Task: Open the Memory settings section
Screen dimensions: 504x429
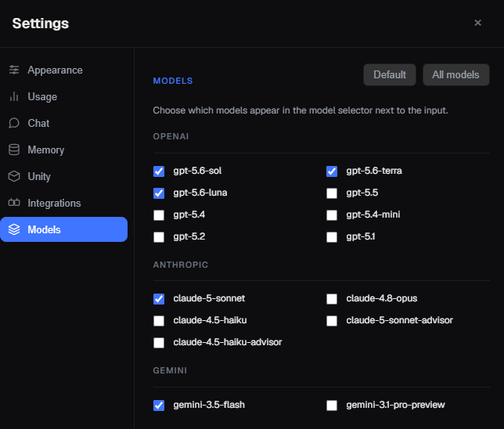Action: 63,150
